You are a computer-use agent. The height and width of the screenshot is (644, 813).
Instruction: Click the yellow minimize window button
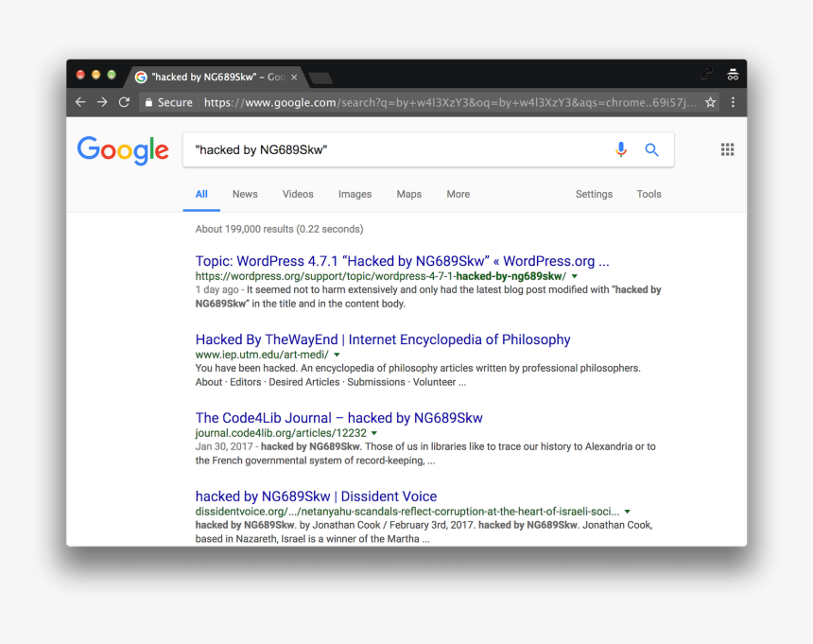(95, 75)
